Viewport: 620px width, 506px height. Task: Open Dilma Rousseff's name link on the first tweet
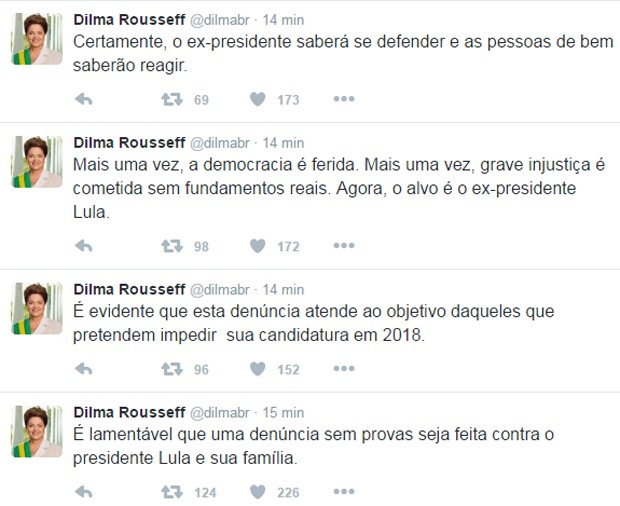(x=129, y=20)
